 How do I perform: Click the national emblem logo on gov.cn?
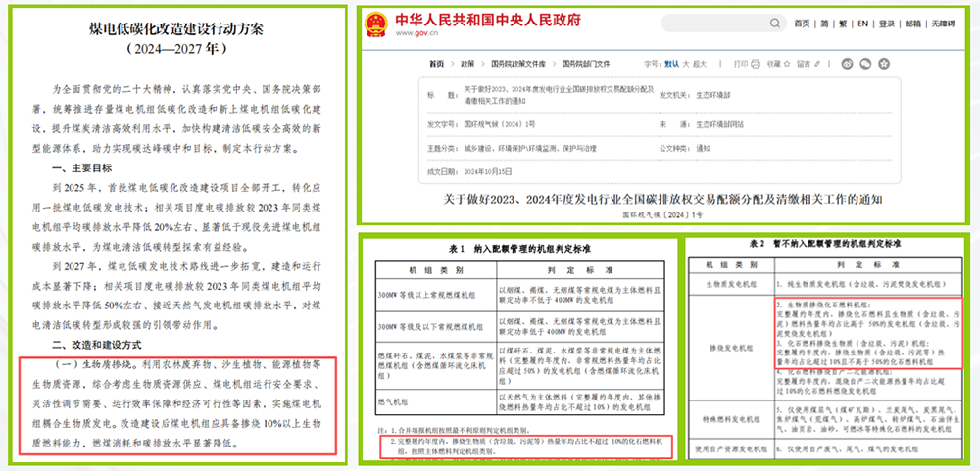coord(375,24)
